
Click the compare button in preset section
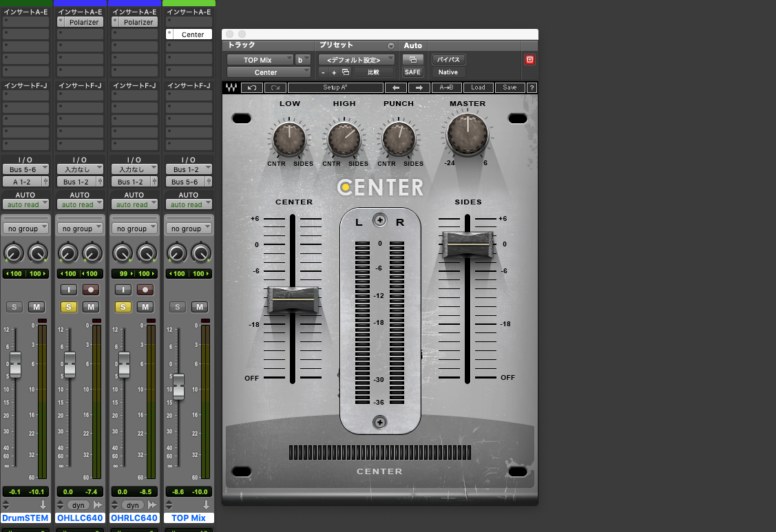[x=374, y=72]
